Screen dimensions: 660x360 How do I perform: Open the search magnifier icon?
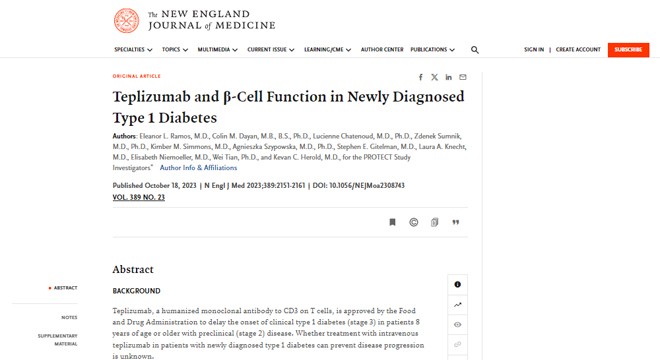point(475,50)
